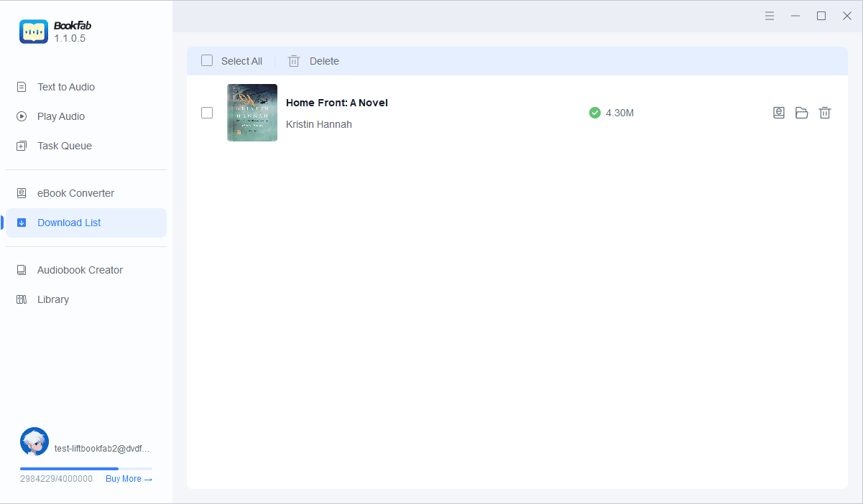The image size is (863, 504).
Task: Click the 4.30M file size text
Action: coord(619,113)
